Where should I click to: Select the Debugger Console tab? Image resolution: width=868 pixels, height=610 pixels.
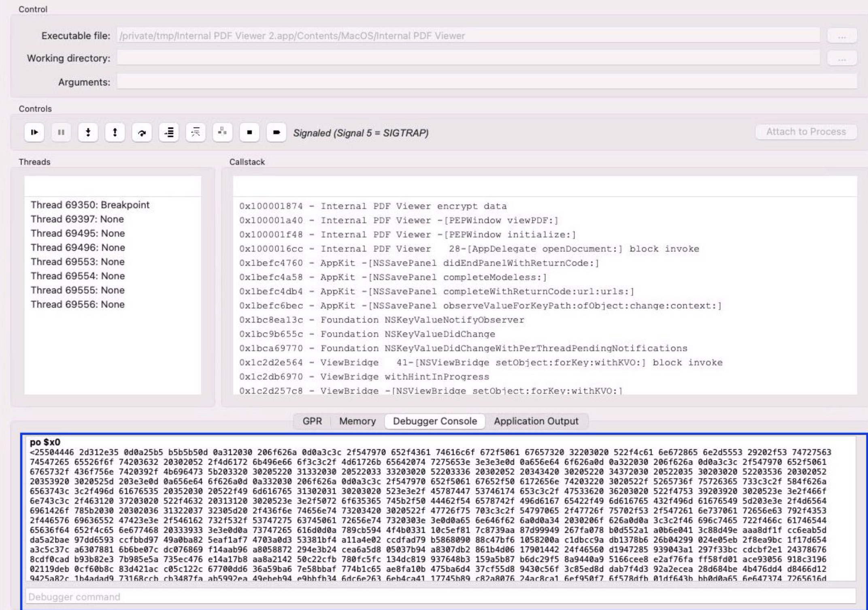pyautogui.click(x=435, y=421)
